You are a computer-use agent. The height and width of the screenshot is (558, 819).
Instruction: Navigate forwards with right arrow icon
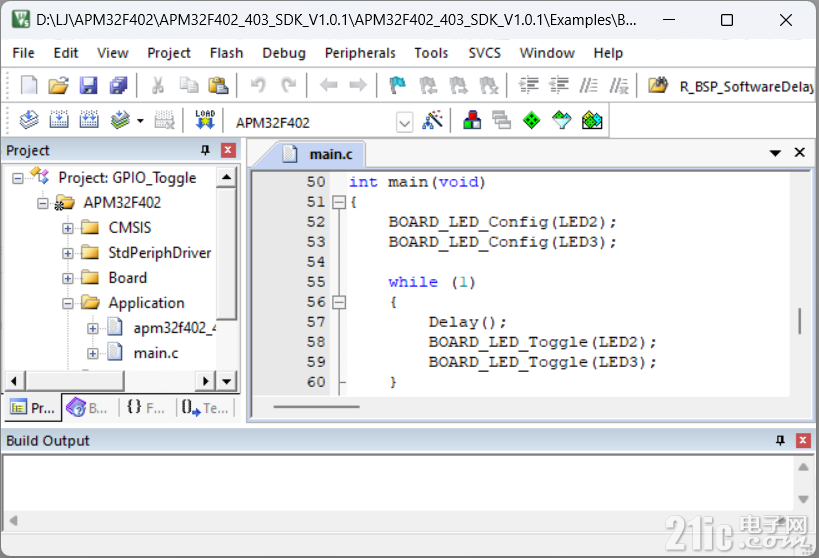[x=358, y=85]
